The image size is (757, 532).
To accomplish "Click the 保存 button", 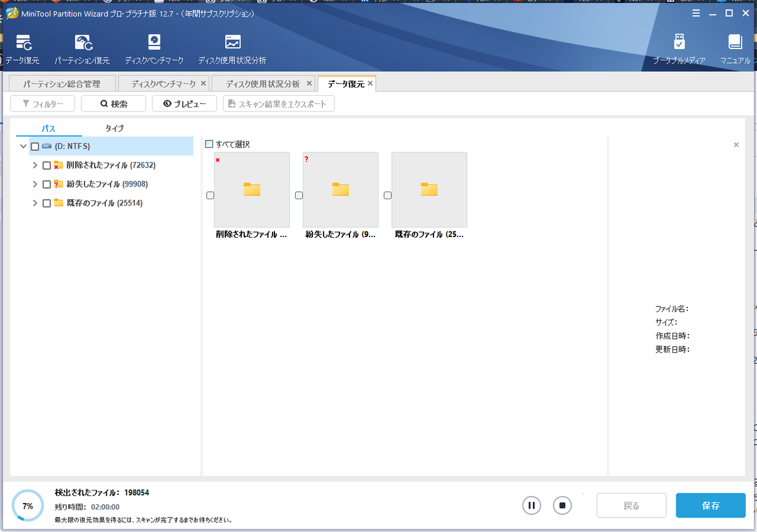I will [x=710, y=506].
